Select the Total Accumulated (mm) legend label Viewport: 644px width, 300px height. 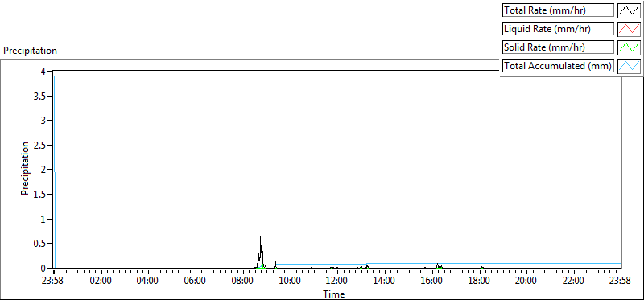click(558, 66)
